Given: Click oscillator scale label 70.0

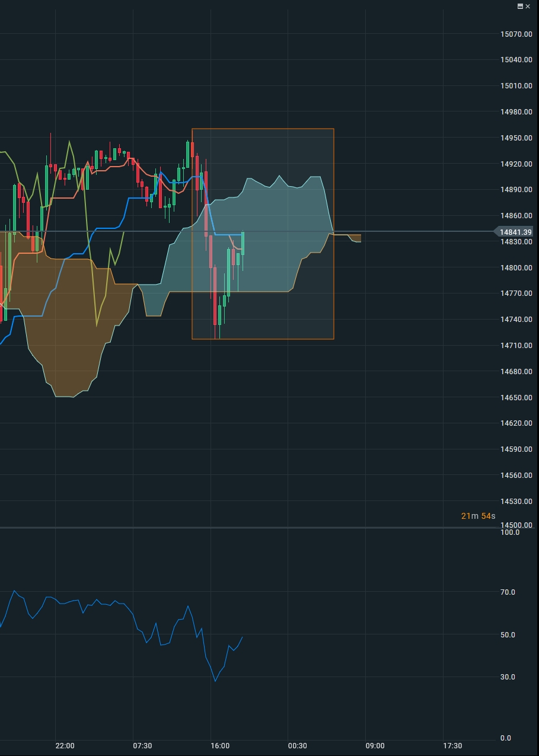Looking at the screenshot, I should 508,592.
